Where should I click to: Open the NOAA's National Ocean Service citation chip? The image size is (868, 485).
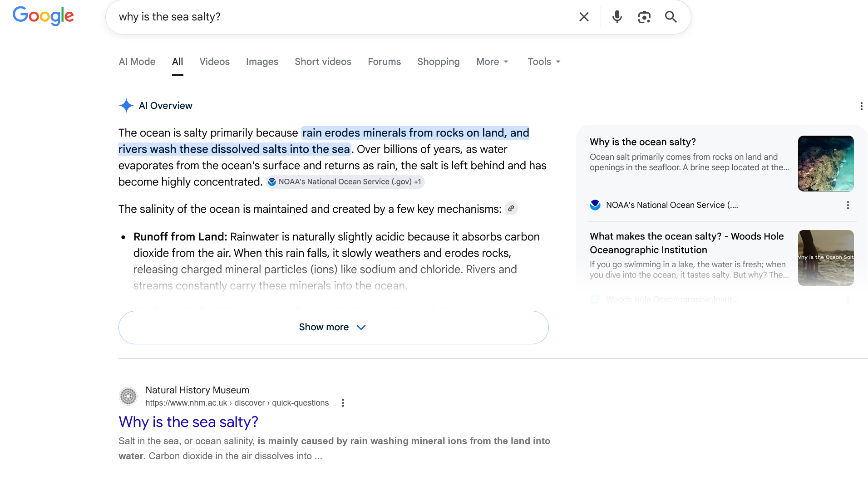[345, 182]
